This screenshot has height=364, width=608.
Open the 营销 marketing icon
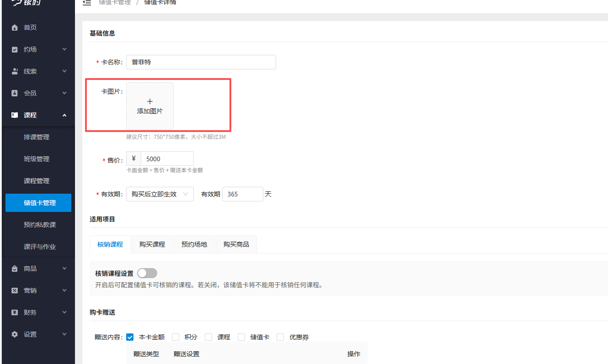(14, 290)
